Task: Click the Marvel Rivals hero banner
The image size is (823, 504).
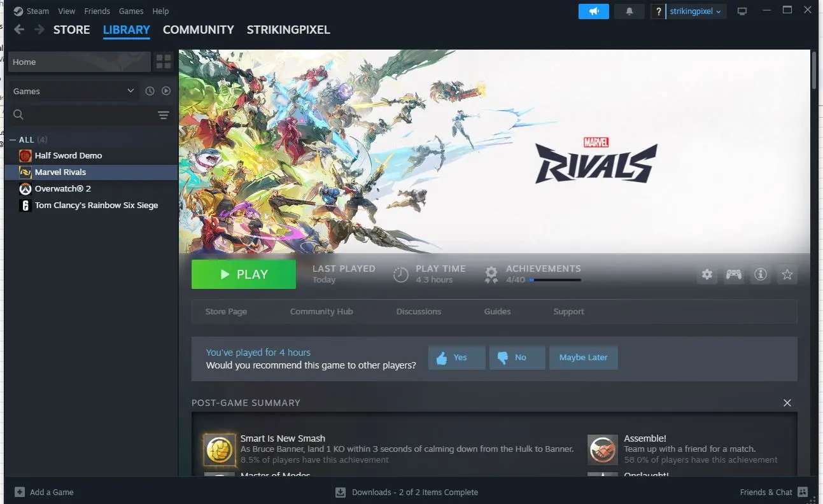Action: [x=495, y=151]
